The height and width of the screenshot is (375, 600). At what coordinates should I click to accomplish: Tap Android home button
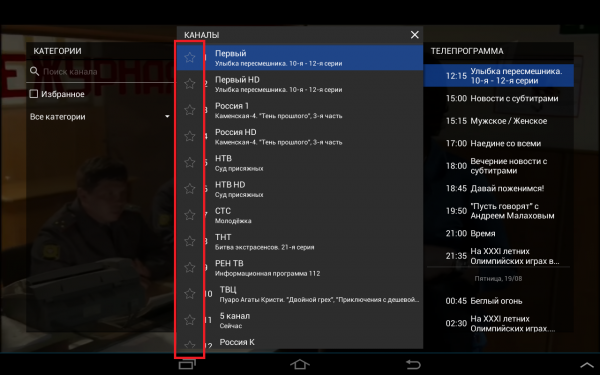pos(300,364)
